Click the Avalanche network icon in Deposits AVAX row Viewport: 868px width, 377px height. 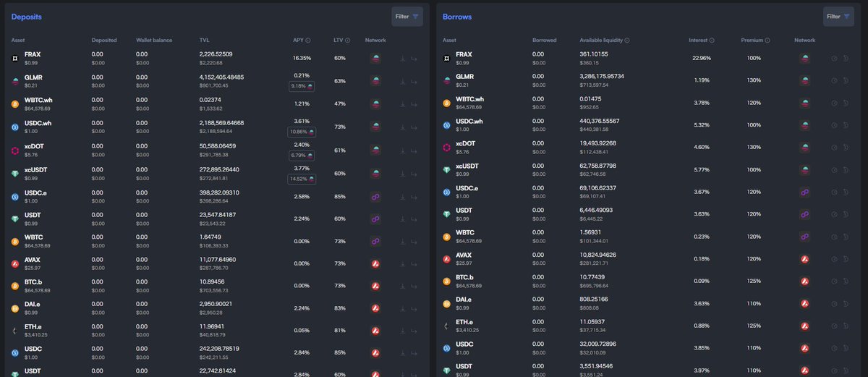pyautogui.click(x=375, y=263)
